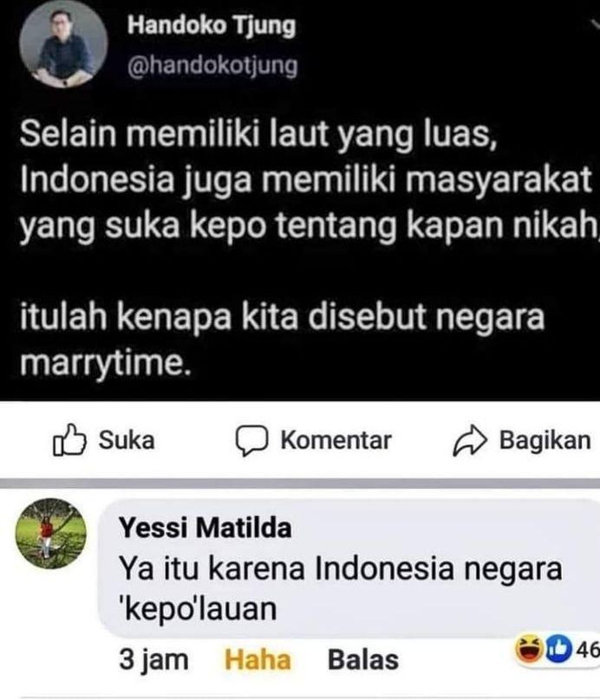Screen dimensions: 600x700
Task: Click the thumbs-up Suka icon
Action: pyautogui.click(x=69, y=440)
